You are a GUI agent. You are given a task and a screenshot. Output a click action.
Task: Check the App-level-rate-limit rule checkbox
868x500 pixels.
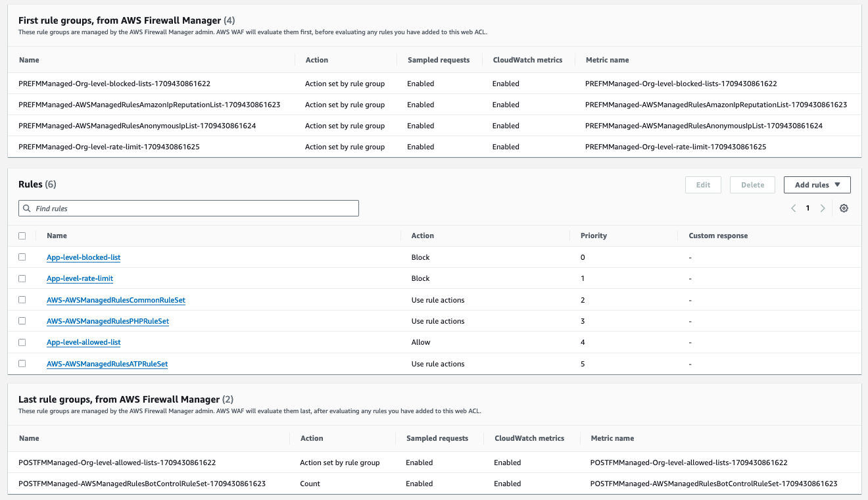22,278
